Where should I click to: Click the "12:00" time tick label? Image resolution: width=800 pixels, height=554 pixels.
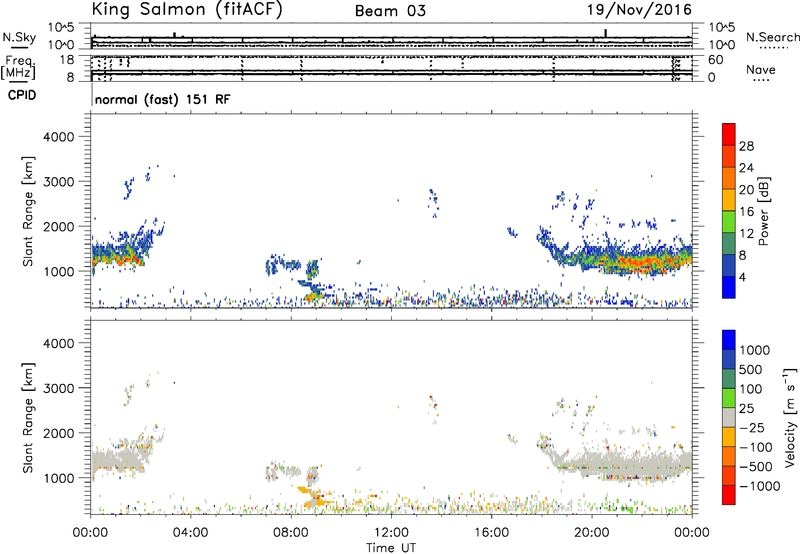tap(391, 533)
